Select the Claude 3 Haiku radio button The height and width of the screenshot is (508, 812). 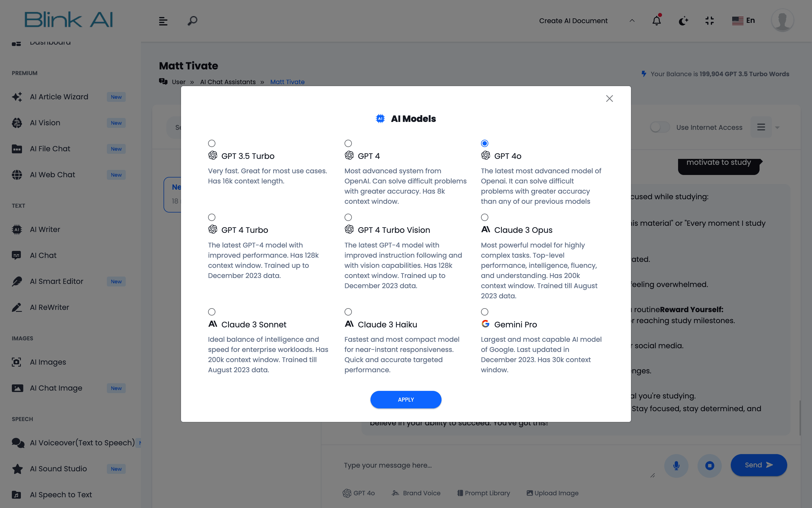coord(348,312)
